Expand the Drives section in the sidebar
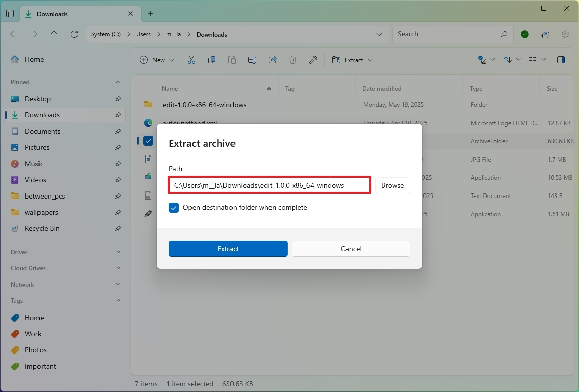This screenshot has width=579, height=392. coord(118,252)
